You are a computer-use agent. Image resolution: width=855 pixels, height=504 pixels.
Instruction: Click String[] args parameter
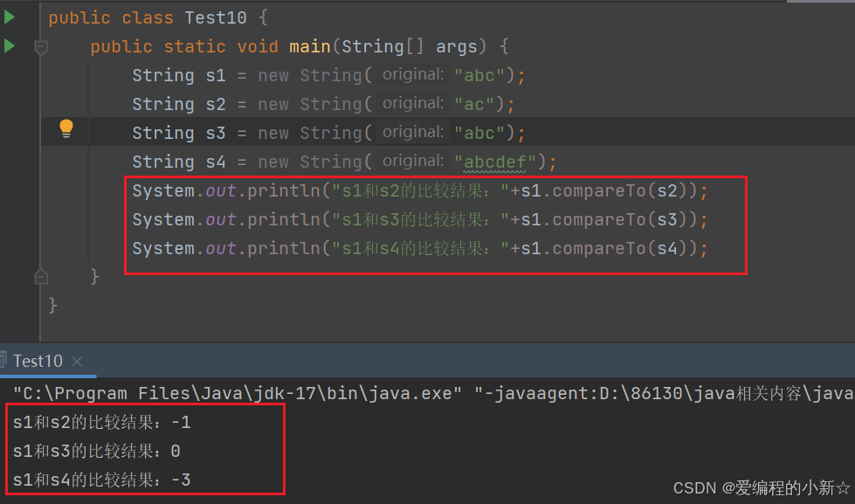[409, 46]
